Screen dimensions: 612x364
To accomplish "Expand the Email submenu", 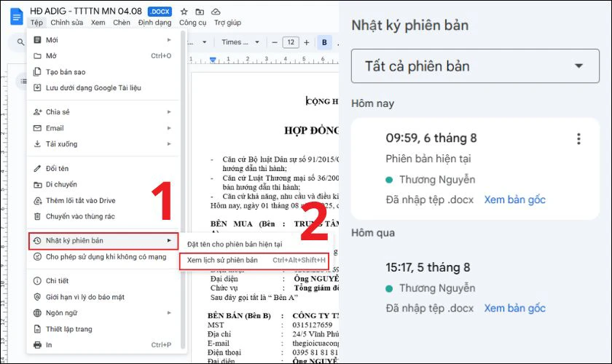I will (x=103, y=128).
